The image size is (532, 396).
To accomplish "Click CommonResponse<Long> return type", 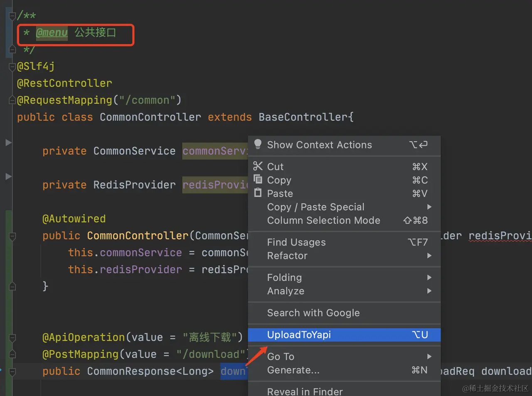I will (x=150, y=371).
